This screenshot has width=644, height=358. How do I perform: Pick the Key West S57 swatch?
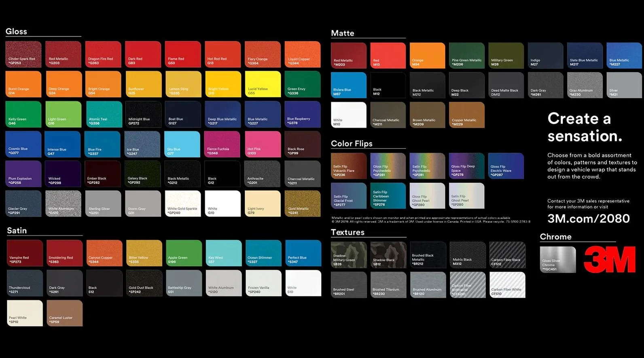point(224,253)
